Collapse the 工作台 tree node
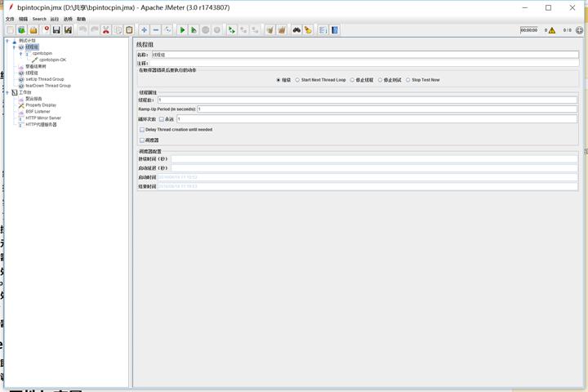Screen dimensions: 588x392 pos(7,92)
